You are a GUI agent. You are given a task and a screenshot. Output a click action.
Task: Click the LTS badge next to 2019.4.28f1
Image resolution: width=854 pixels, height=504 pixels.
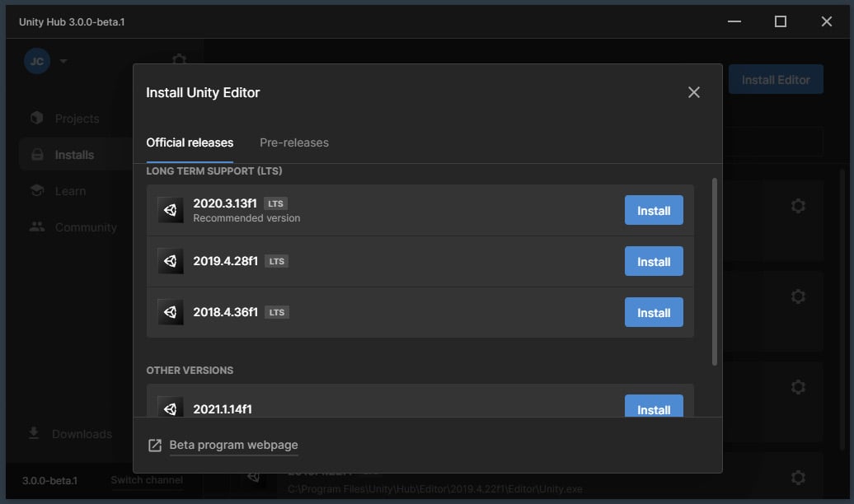277,261
